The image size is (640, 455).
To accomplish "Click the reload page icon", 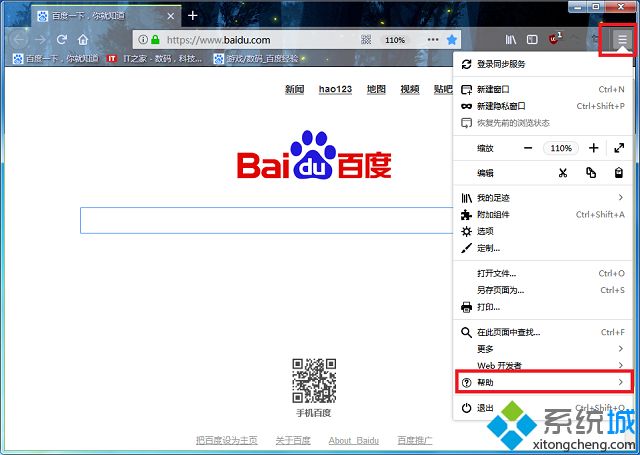I will (62, 40).
